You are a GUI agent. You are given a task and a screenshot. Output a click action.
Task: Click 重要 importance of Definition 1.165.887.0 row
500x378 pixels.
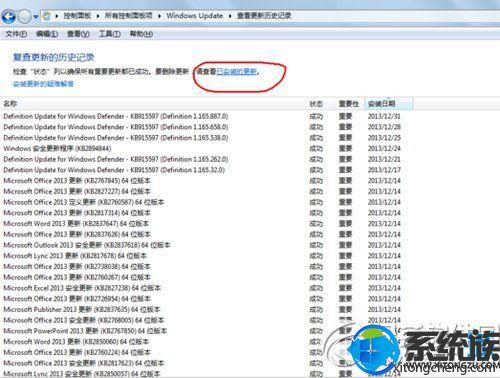pyautogui.click(x=345, y=116)
